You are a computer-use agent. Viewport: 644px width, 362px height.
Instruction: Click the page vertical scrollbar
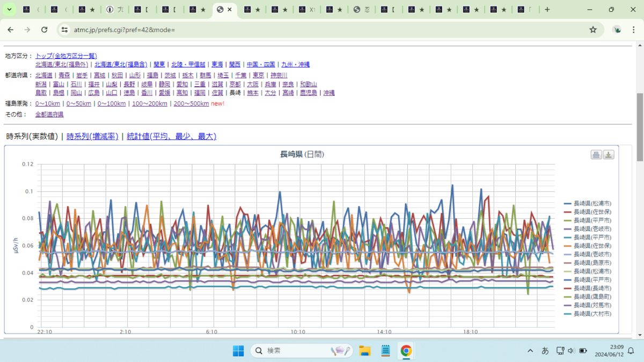coord(640,127)
